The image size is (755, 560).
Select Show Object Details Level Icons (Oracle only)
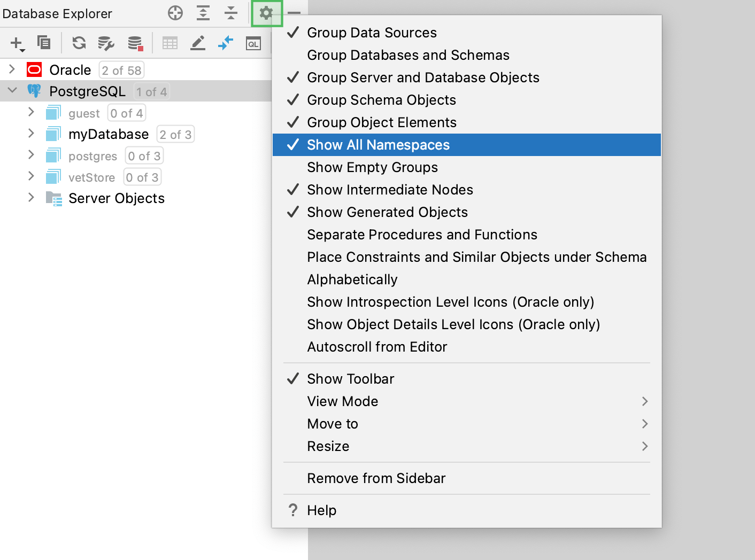click(x=467, y=324)
